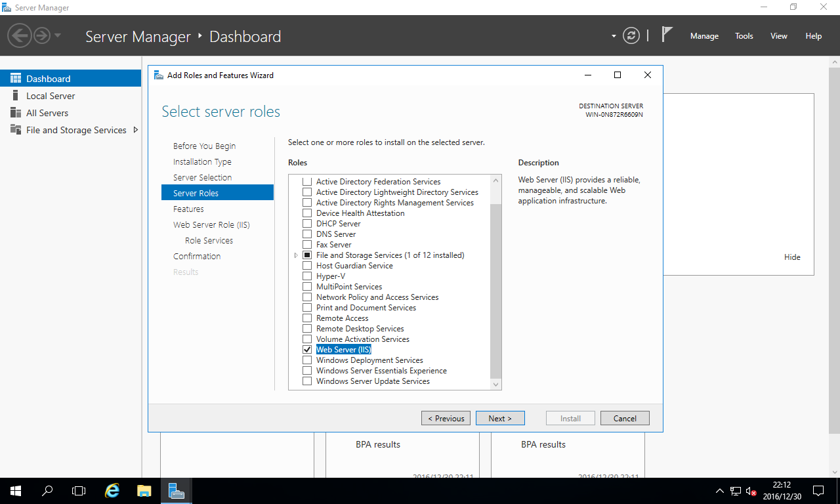Click the roles list scroll-up arrow

(495, 180)
